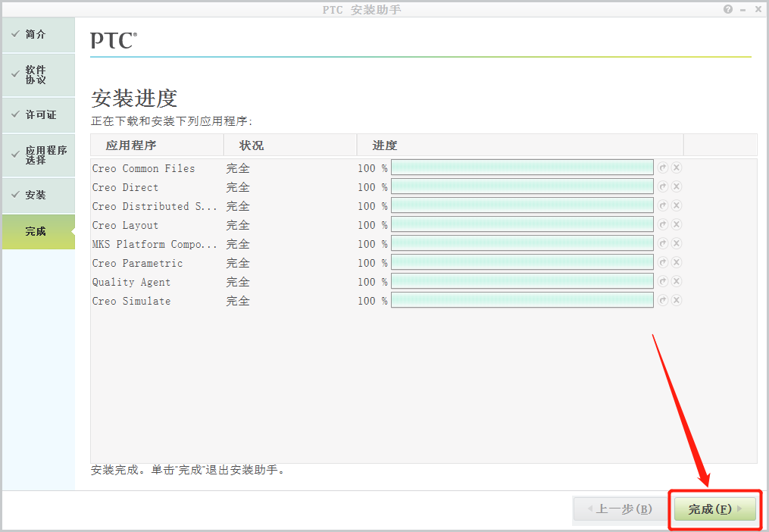Click the cancel icon for Creo Simulate
Screen dimensions: 769x532
click(677, 300)
